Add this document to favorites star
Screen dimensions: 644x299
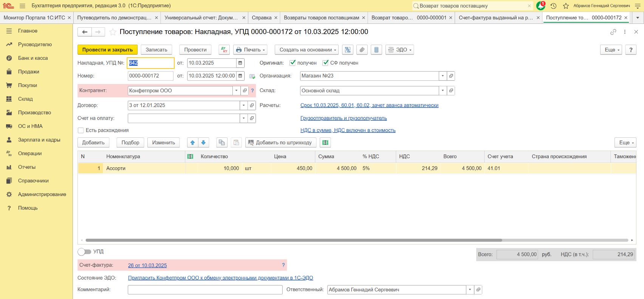pyautogui.click(x=113, y=32)
